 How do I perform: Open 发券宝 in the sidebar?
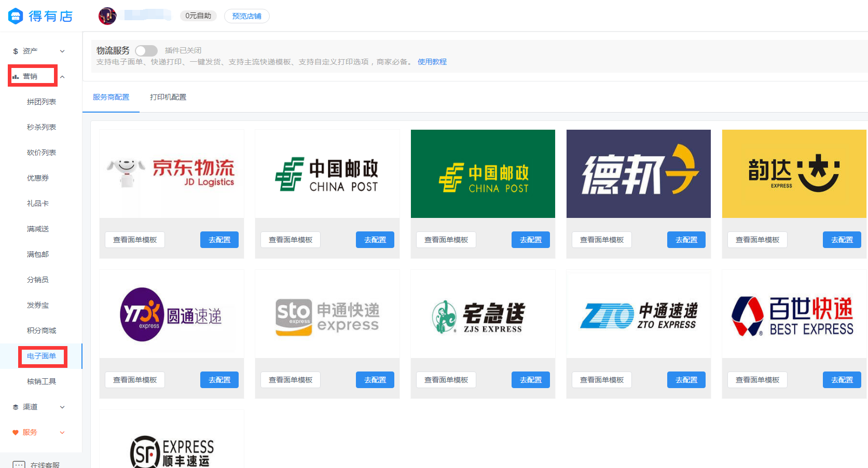coord(38,306)
